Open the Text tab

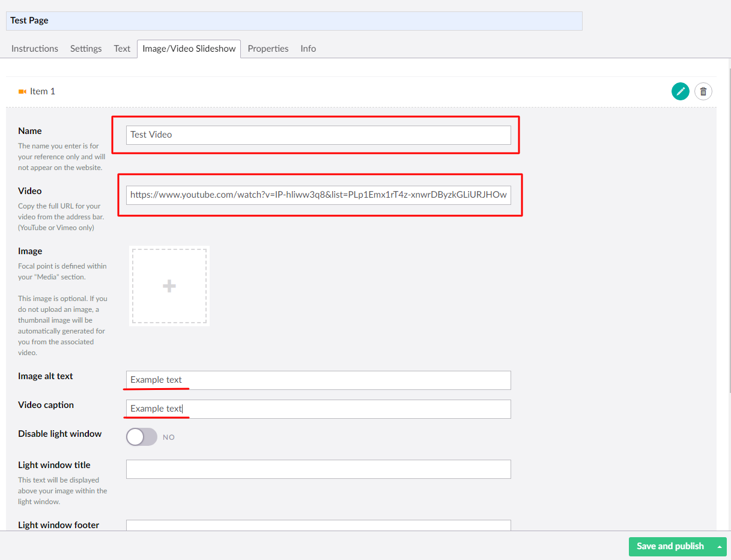pyautogui.click(x=122, y=49)
